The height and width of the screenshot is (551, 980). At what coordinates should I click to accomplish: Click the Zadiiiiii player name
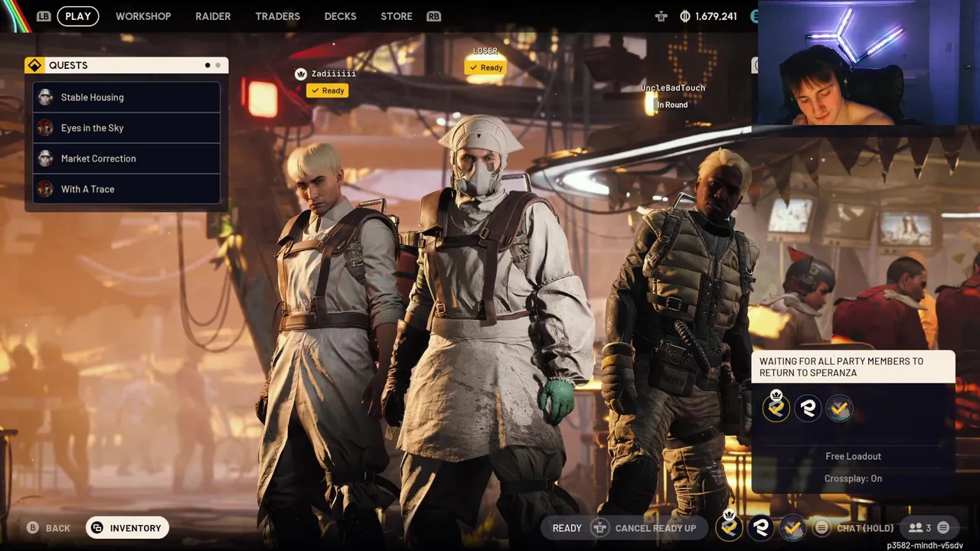pyautogui.click(x=334, y=73)
